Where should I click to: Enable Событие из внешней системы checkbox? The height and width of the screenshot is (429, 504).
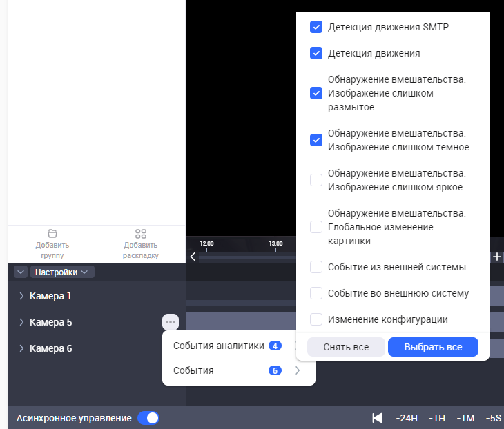tap(316, 267)
